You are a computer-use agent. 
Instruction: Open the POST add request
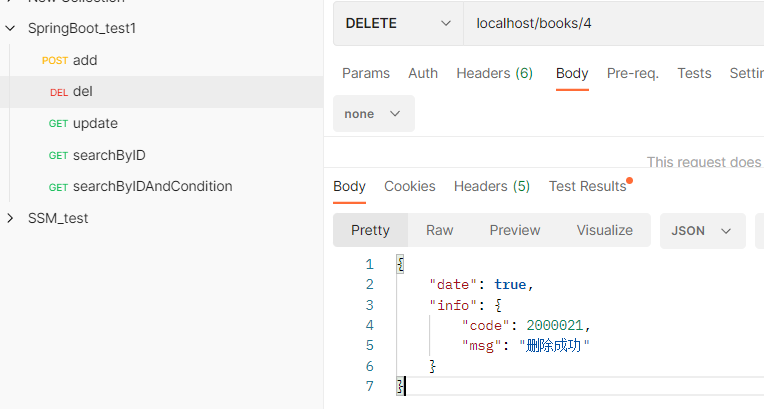pyautogui.click(x=84, y=60)
